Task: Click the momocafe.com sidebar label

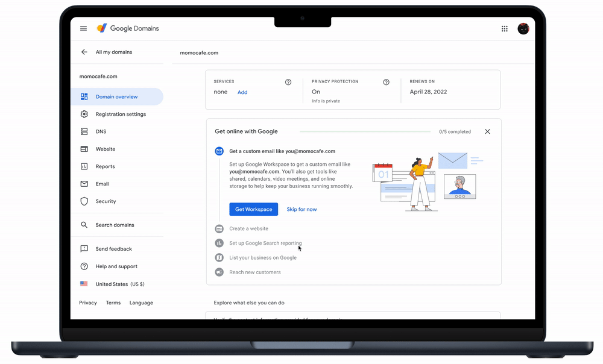Action: [x=98, y=77]
